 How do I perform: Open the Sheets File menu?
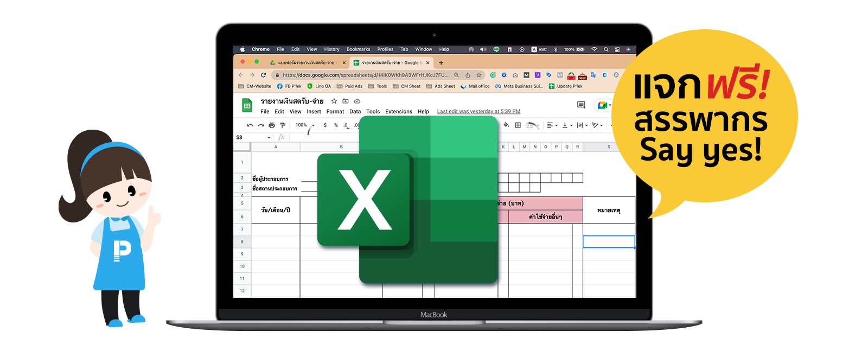[265, 112]
